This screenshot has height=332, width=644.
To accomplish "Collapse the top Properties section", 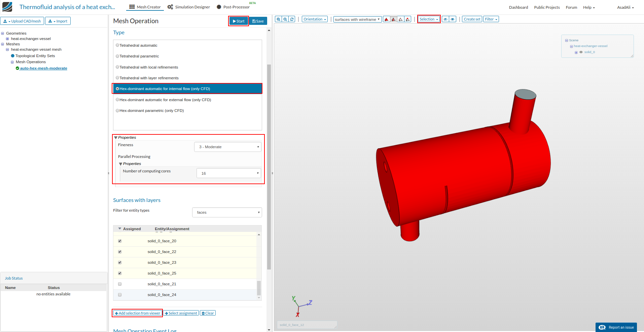I will coord(116,137).
